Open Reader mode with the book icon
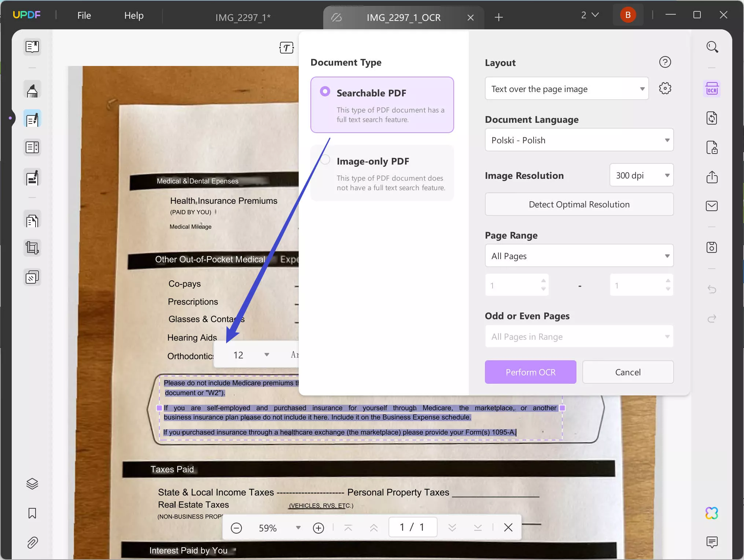 click(32, 47)
